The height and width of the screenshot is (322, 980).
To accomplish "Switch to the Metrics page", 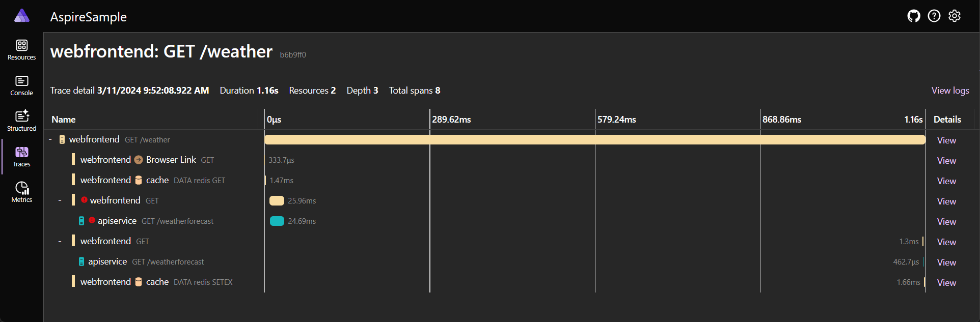I will point(22,192).
